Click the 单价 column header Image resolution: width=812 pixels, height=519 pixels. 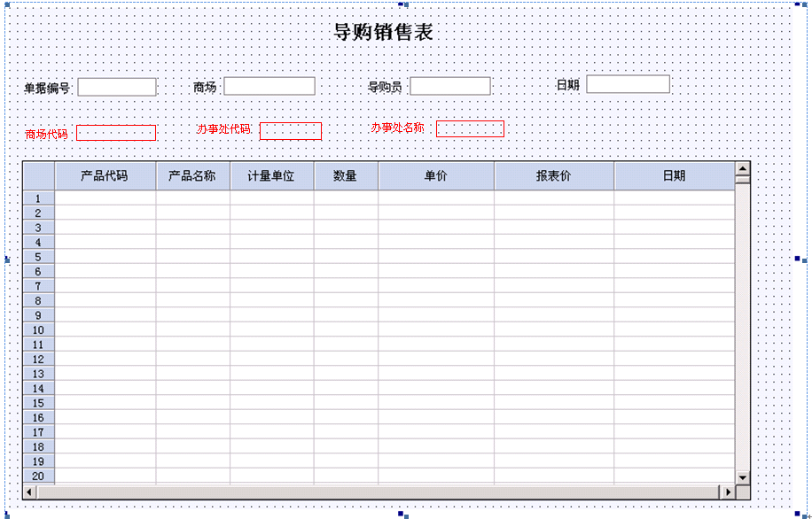click(436, 175)
